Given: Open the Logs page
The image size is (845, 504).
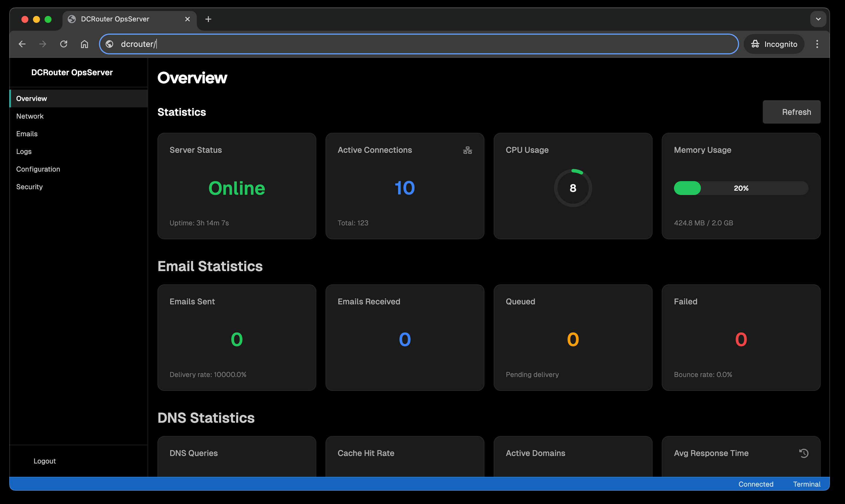Looking at the screenshot, I should (x=24, y=152).
